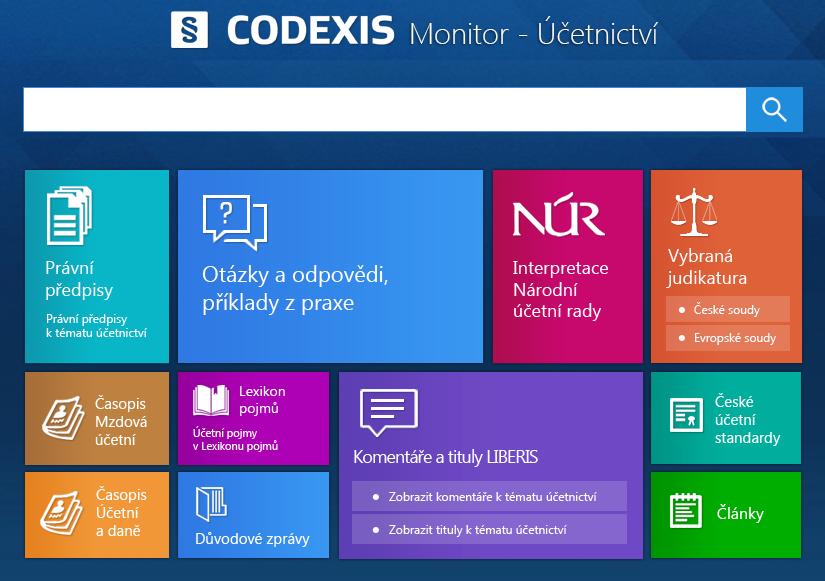The image size is (825, 581).
Task: Click the CODEXIS wordmark
Action: click(310, 30)
